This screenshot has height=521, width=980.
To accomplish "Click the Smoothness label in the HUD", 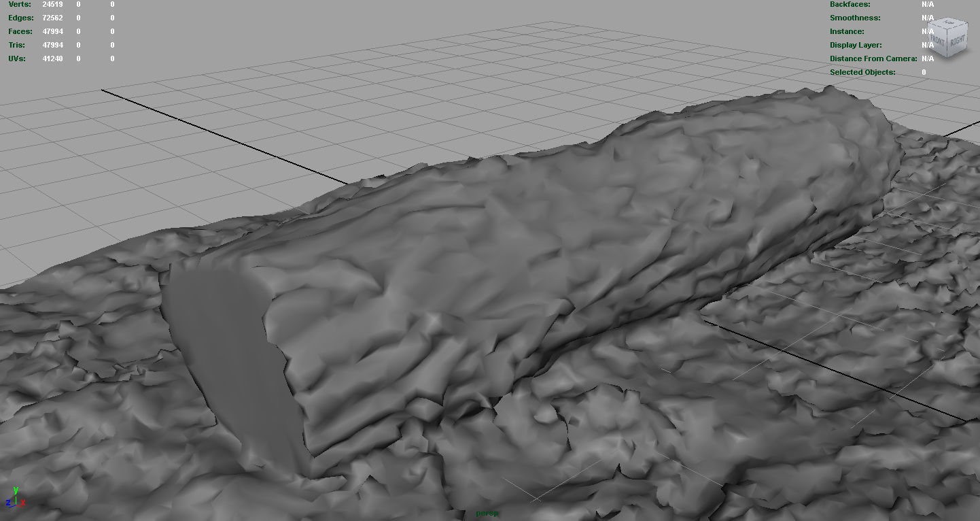I will (855, 18).
